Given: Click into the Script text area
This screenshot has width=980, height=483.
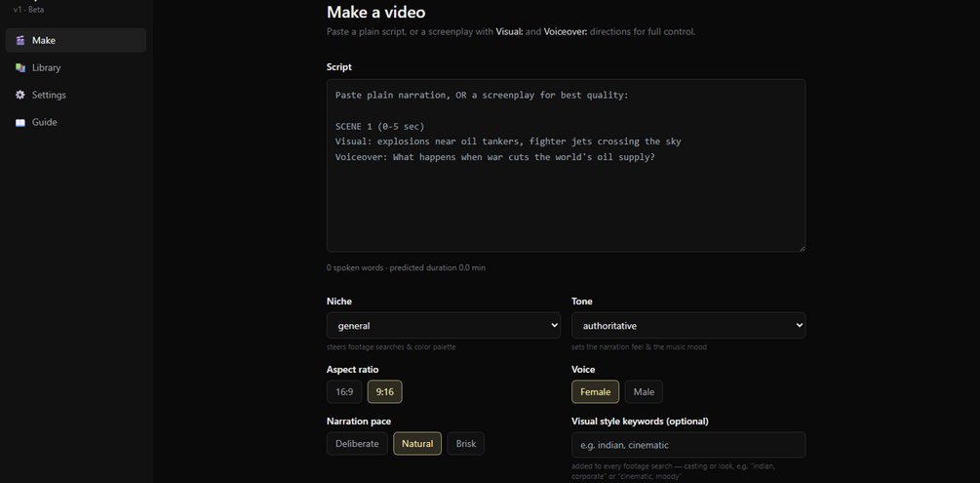Looking at the screenshot, I should pyautogui.click(x=566, y=166).
